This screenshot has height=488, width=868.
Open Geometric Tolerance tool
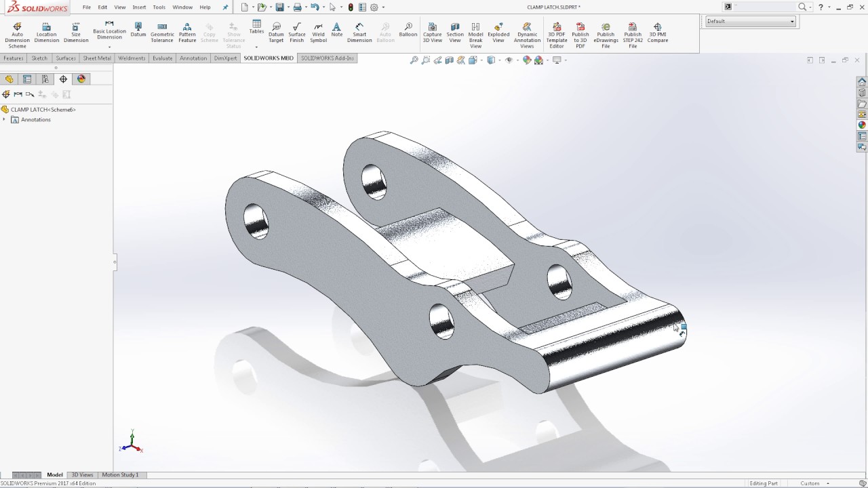(x=162, y=33)
